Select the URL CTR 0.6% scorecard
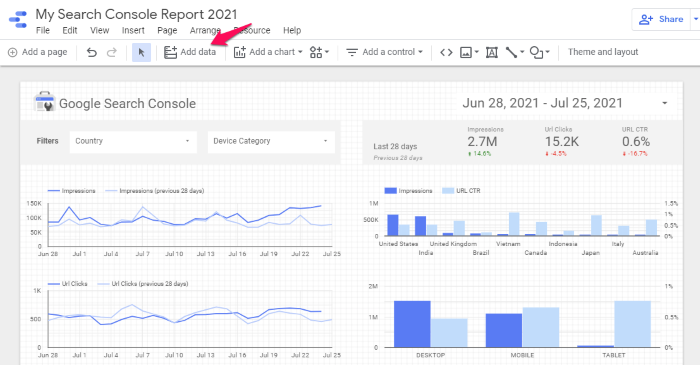700x365 pixels. click(636, 141)
